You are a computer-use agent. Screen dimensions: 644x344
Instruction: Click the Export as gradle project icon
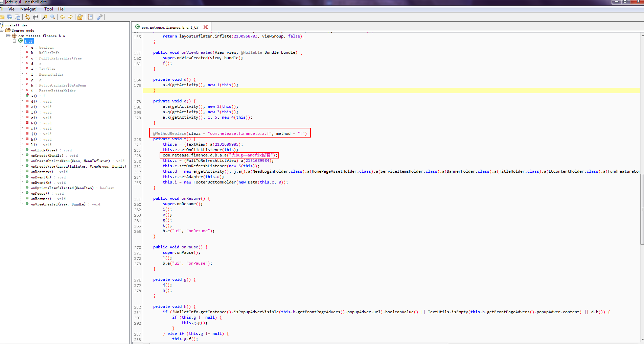pos(18,17)
